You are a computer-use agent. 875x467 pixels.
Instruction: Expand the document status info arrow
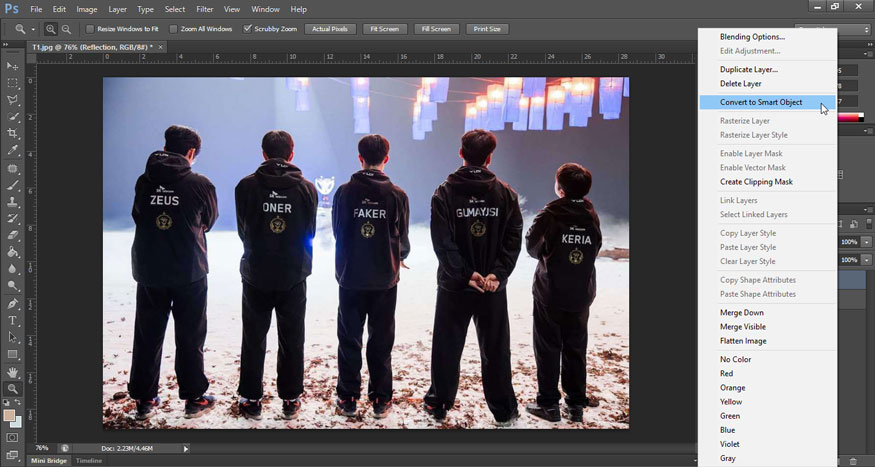click(186, 448)
